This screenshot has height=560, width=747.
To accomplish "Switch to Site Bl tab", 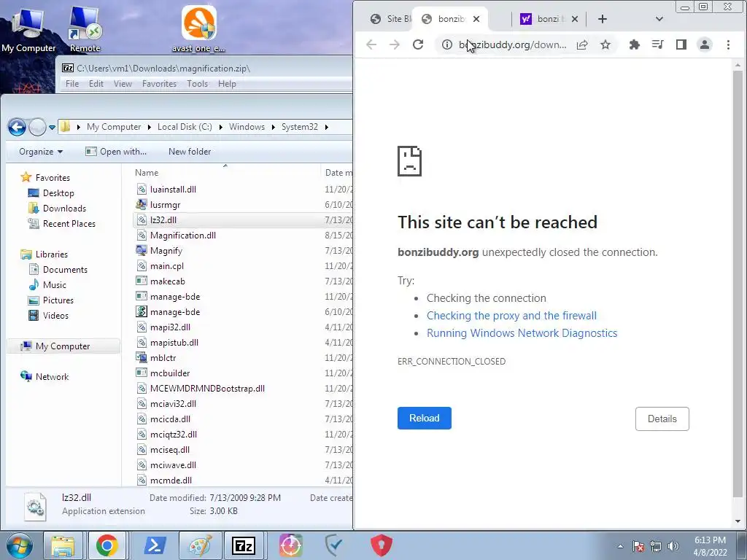I will (390, 19).
